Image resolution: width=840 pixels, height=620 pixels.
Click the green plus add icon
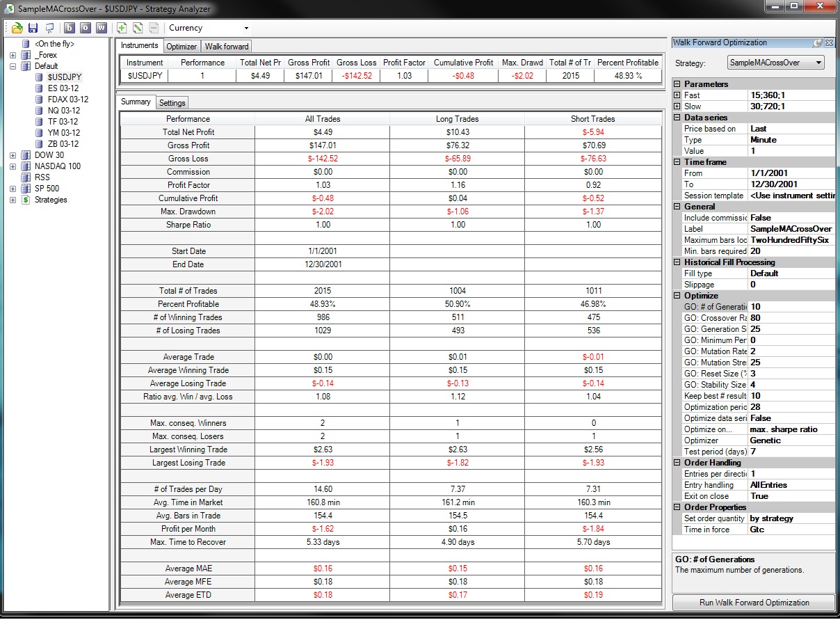(x=122, y=28)
